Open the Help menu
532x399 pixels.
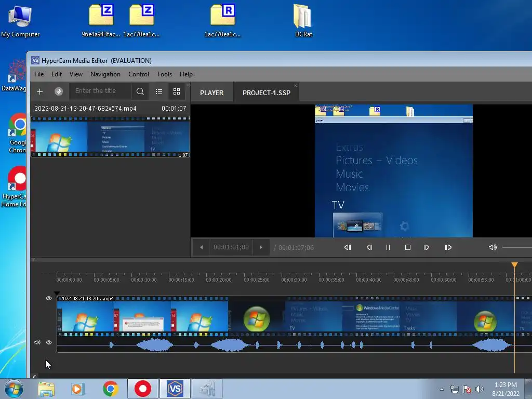click(186, 74)
